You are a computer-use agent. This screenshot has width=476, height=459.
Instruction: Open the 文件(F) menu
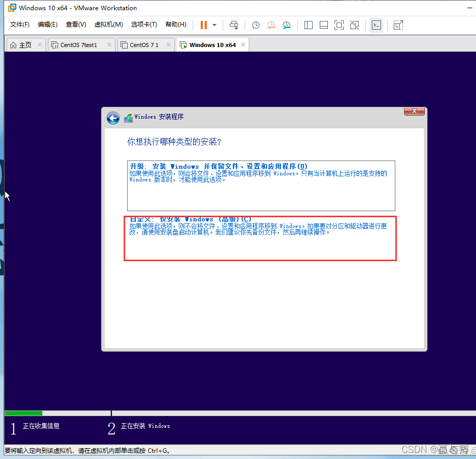coord(20,25)
